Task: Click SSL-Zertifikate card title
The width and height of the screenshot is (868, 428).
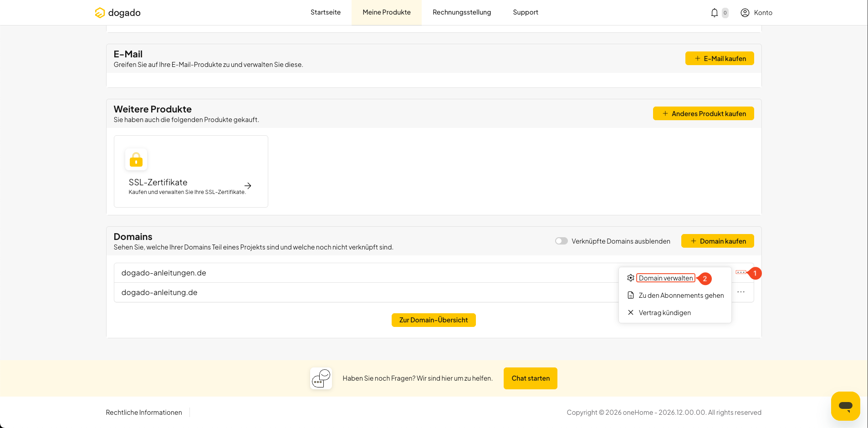Action: pyautogui.click(x=158, y=182)
